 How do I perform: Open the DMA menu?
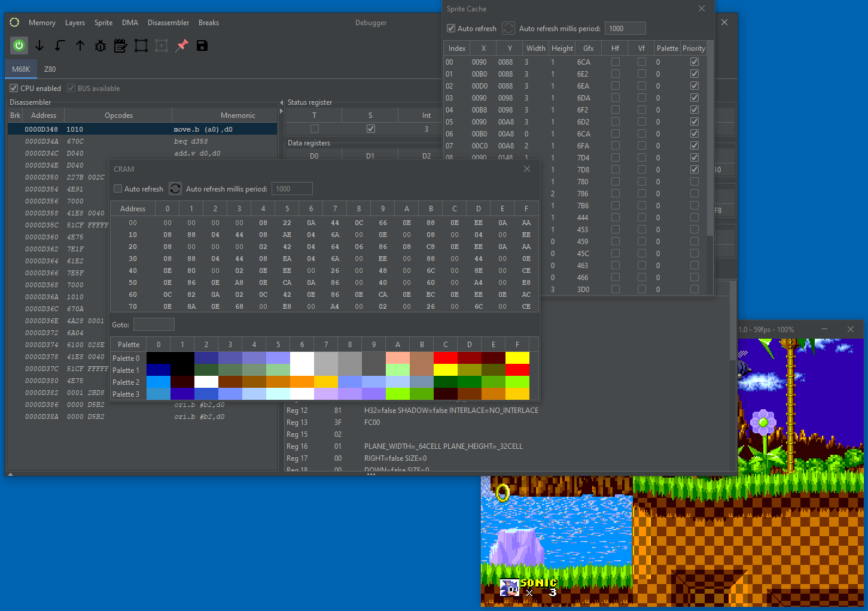(x=130, y=22)
